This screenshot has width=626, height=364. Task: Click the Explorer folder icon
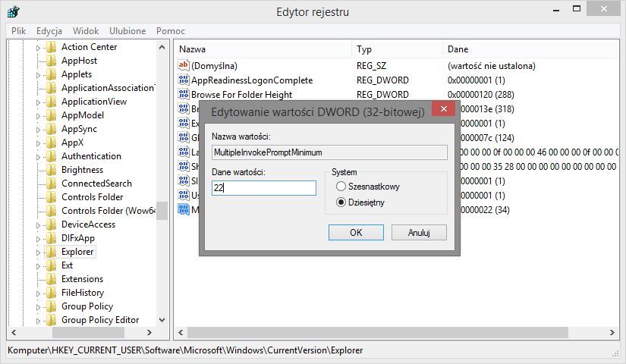51,252
